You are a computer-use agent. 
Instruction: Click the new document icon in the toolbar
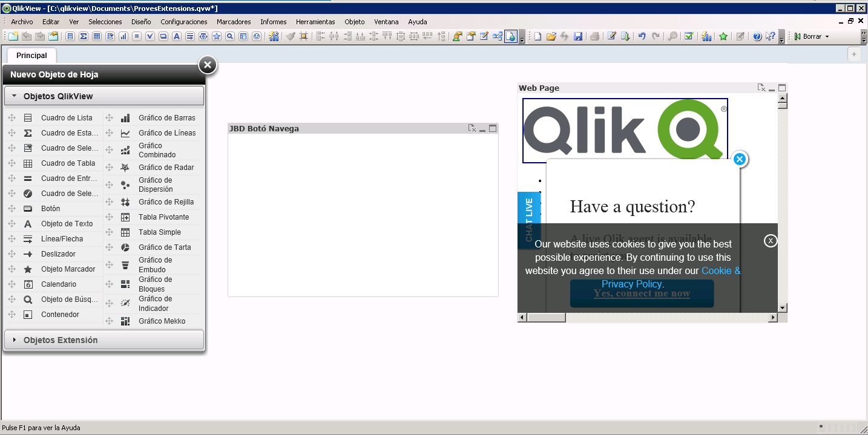(x=538, y=36)
